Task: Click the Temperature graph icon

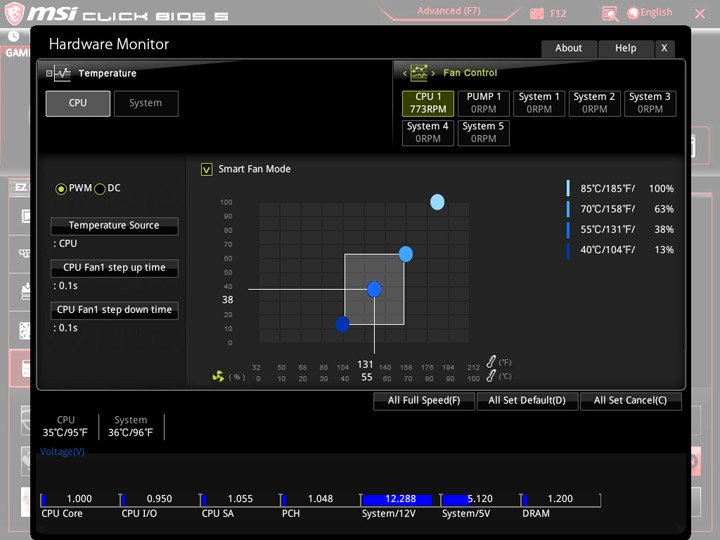Action: coord(62,73)
